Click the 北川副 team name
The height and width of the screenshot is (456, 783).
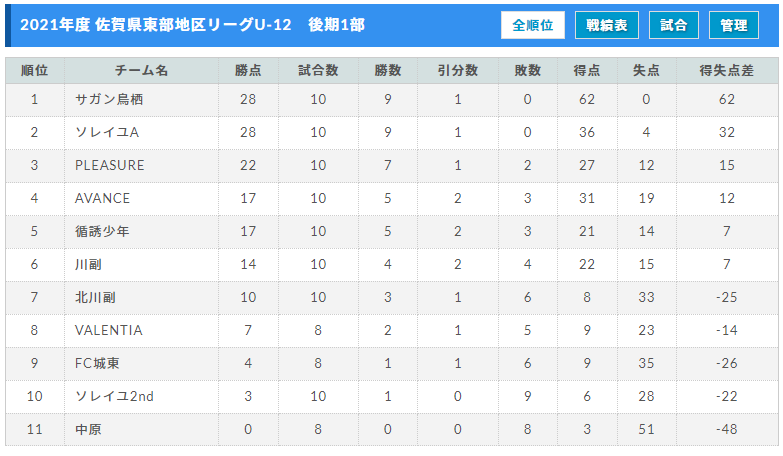tap(95, 297)
